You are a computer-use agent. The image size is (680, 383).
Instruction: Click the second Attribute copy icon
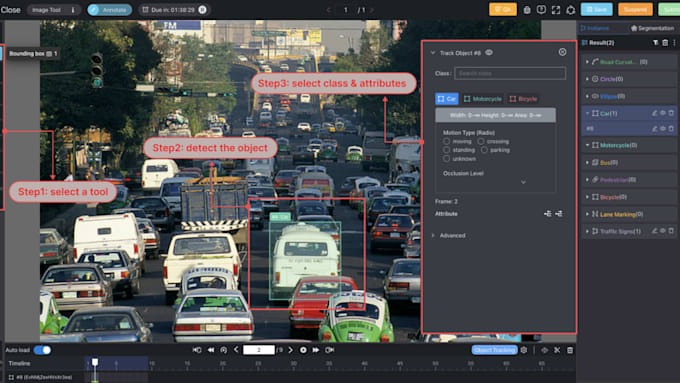[x=559, y=213]
